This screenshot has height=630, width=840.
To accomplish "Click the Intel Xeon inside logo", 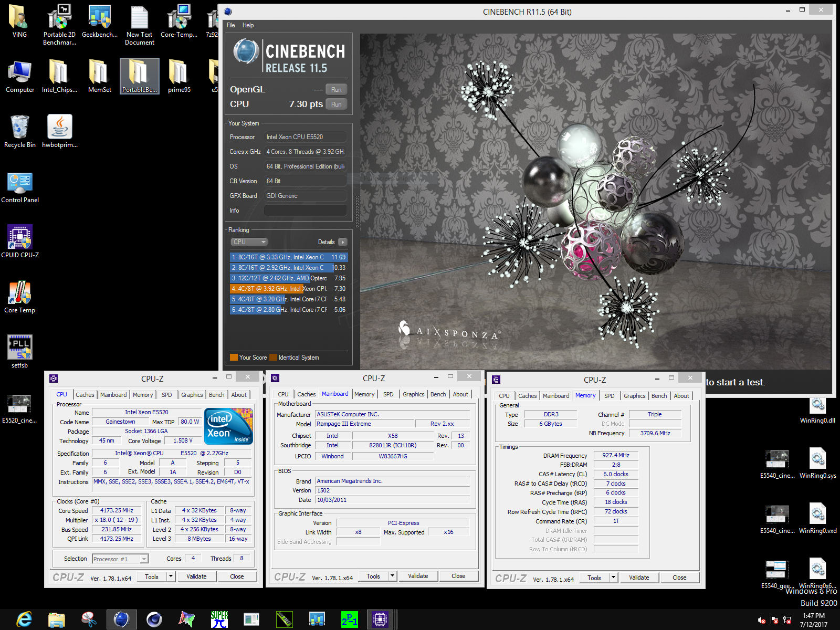I will [228, 427].
